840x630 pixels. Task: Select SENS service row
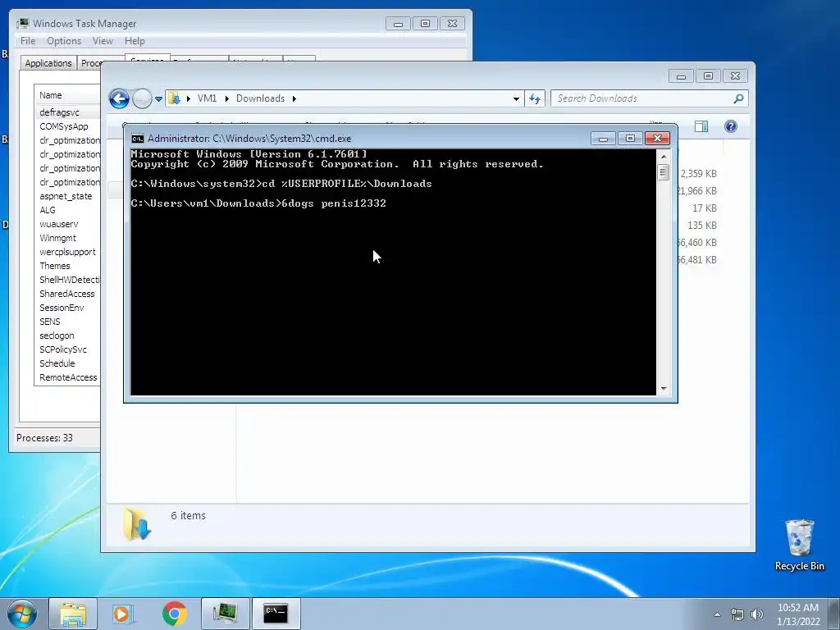tap(67, 322)
